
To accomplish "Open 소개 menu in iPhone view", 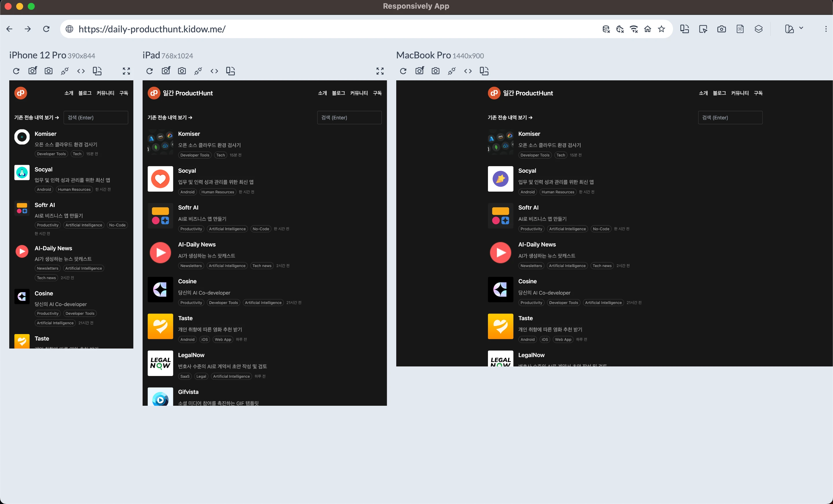I will pos(69,93).
